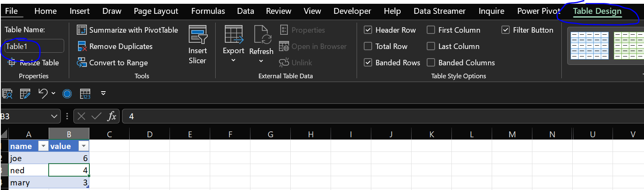Click the external data Properties icon
Screen dimensions: 644x190
(x=284, y=30)
